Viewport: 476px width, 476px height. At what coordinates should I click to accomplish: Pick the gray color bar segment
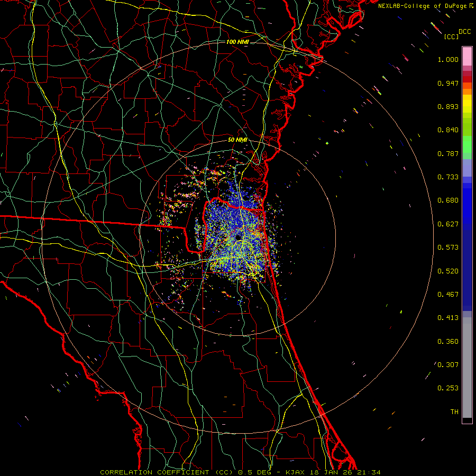[x=467, y=368]
